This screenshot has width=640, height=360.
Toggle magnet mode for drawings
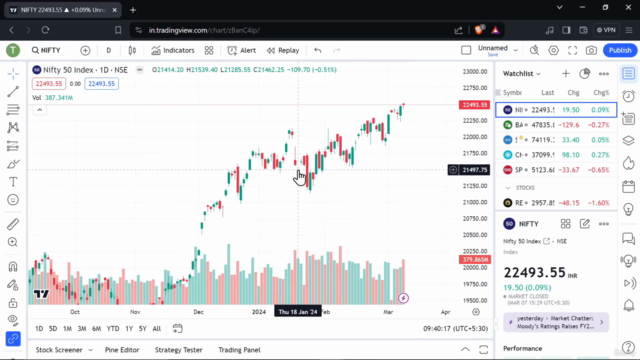coord(13,267)
